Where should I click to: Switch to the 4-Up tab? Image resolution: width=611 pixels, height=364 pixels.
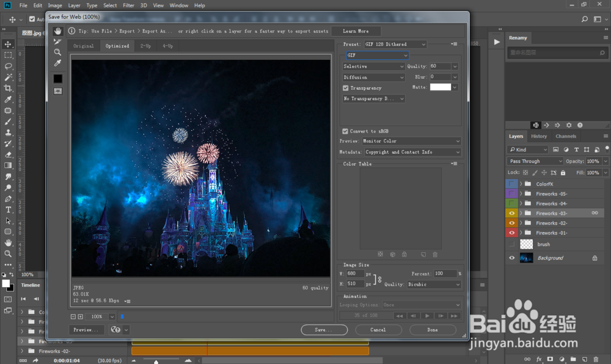[167, 46]
